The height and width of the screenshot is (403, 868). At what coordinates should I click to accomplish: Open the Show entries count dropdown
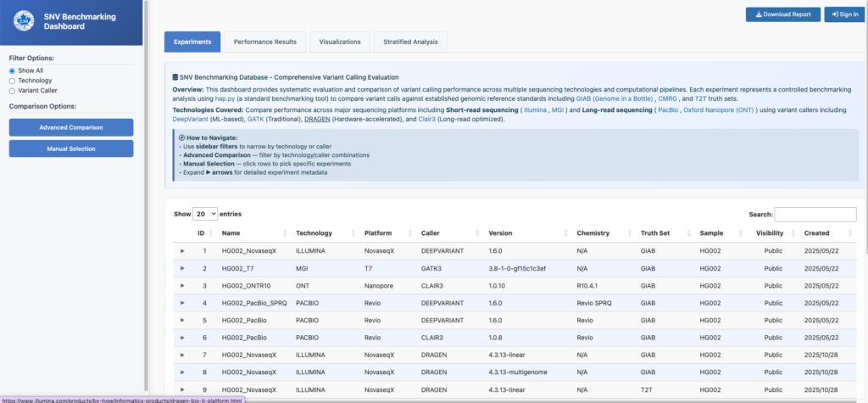pyautogui.click(x=204, y=215)
